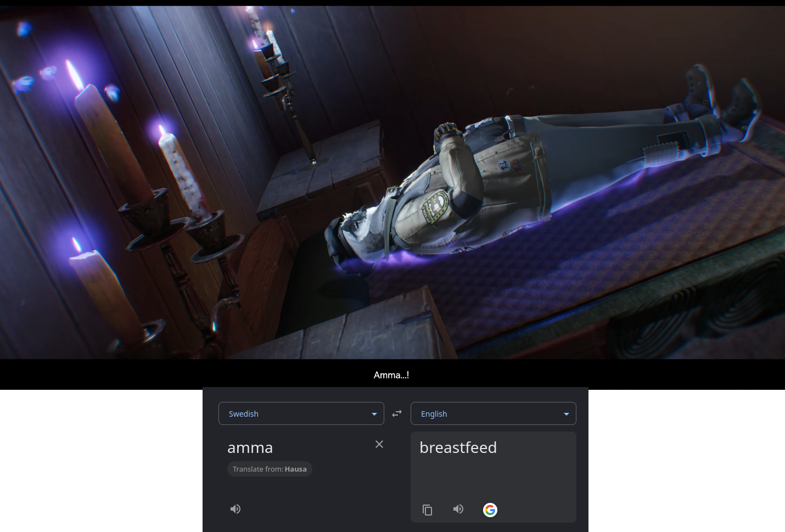Click the game cutscene video frame

(392, 182)
